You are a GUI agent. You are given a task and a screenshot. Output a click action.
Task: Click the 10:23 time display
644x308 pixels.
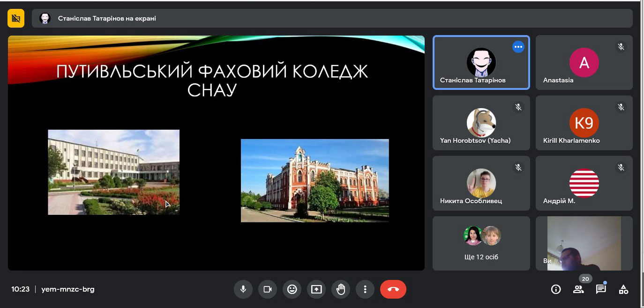pos(21,289)
